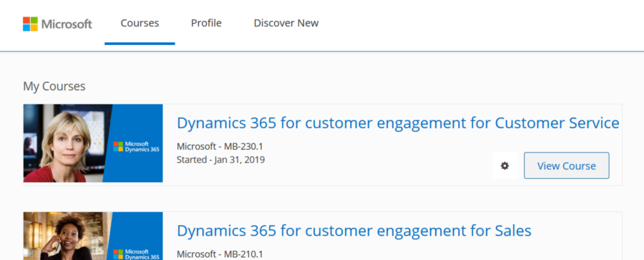Screen dimensions: 644x260
Task: Switch to the Profile tab
Action: [x=206, y=23]
